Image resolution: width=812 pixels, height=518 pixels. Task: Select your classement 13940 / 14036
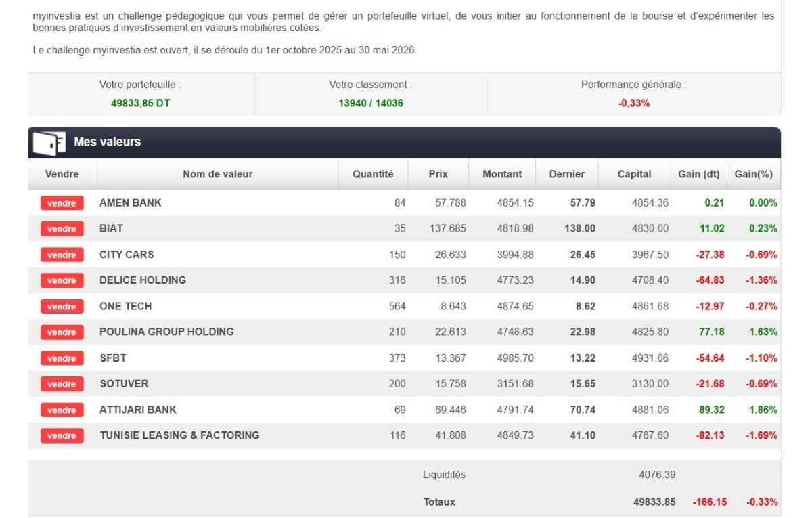click(368, 104)
